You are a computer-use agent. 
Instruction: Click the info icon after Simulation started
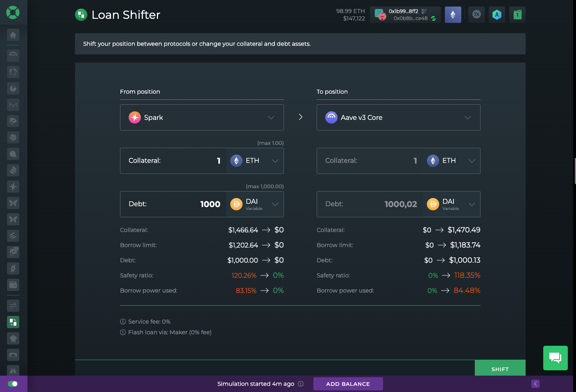coord(301,384)
